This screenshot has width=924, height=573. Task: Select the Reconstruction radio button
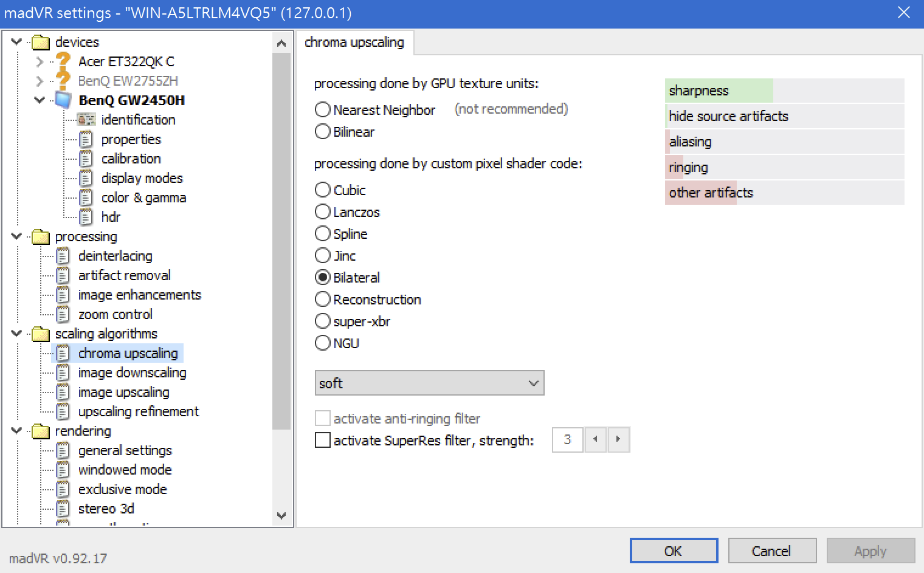tap(323, 299)
